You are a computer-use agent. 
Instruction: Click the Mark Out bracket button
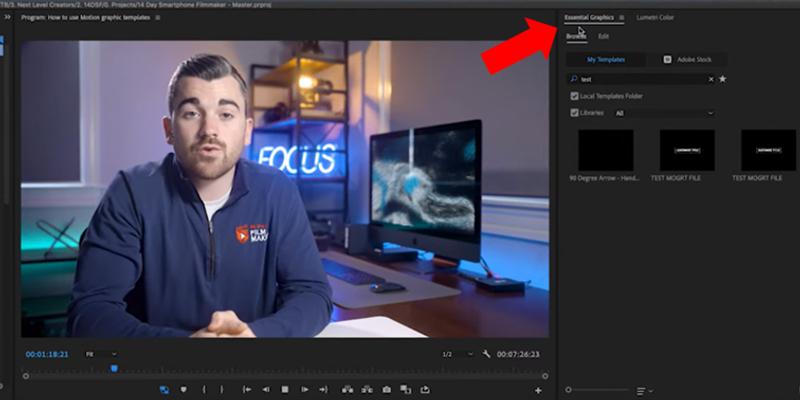(x=221, y=390)
